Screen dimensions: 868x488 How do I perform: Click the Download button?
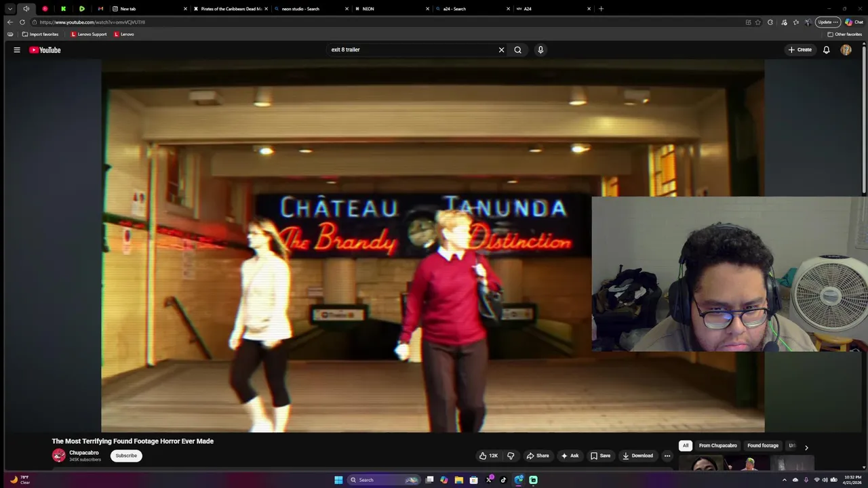pos(637,455)
